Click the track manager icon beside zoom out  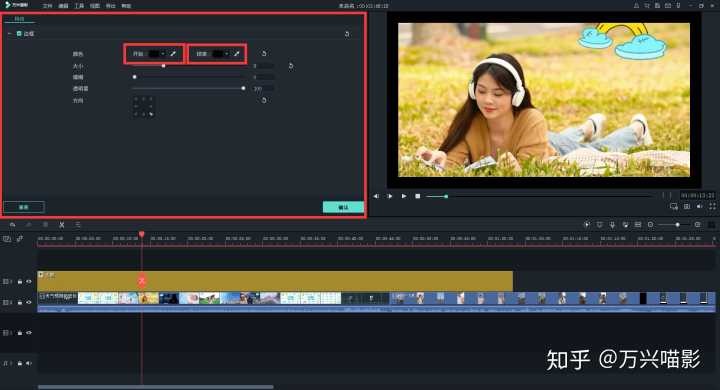click(638, 225)
